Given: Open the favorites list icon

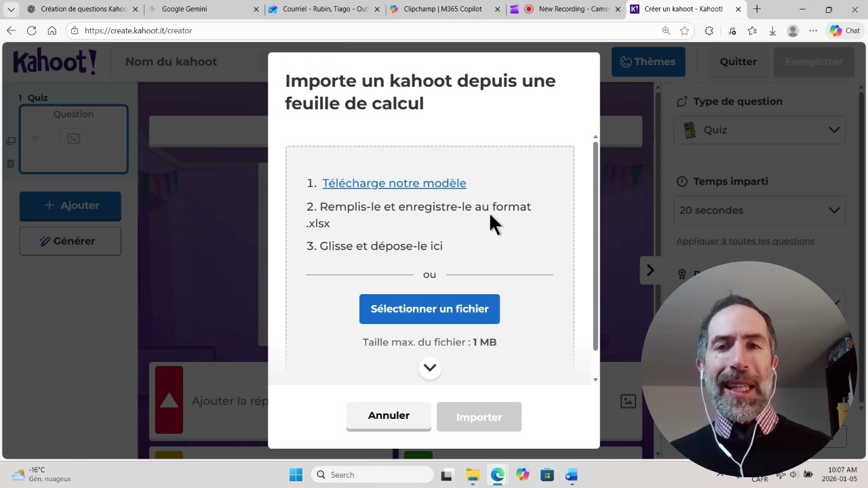Looking at the screenshot, I should (x=752, y=30).
